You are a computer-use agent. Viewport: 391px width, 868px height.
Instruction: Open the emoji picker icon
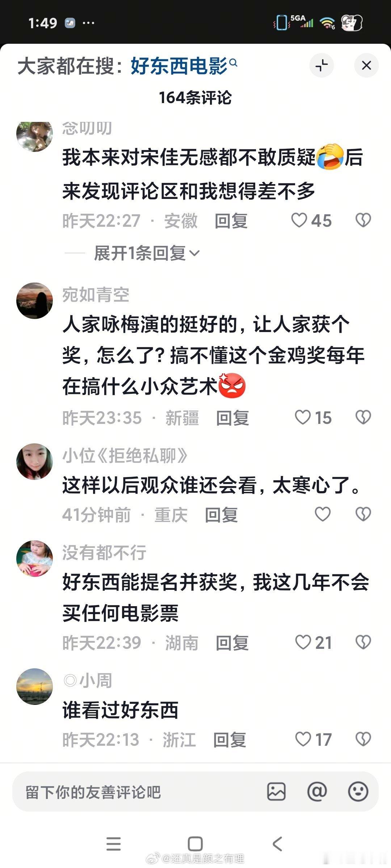click(x=358, y=791)
